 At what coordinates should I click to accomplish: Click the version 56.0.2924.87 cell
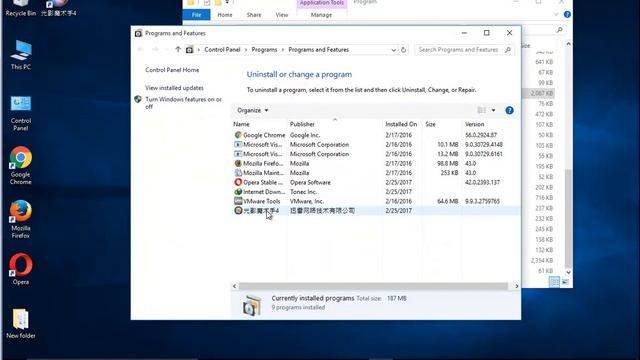pos(481,135)
